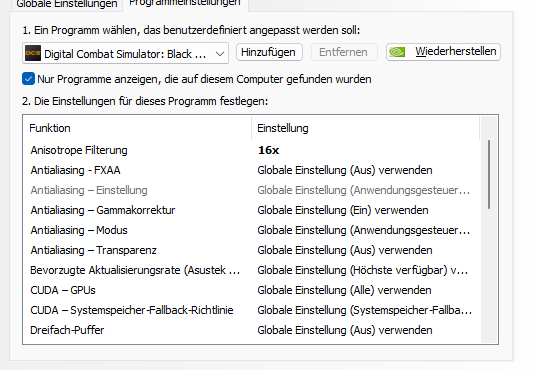Viewport: 536px width, 370px height.
Task: Open CUDA Systemspeicher-Fallback-Richtlinie setting value
Action: 364,310
